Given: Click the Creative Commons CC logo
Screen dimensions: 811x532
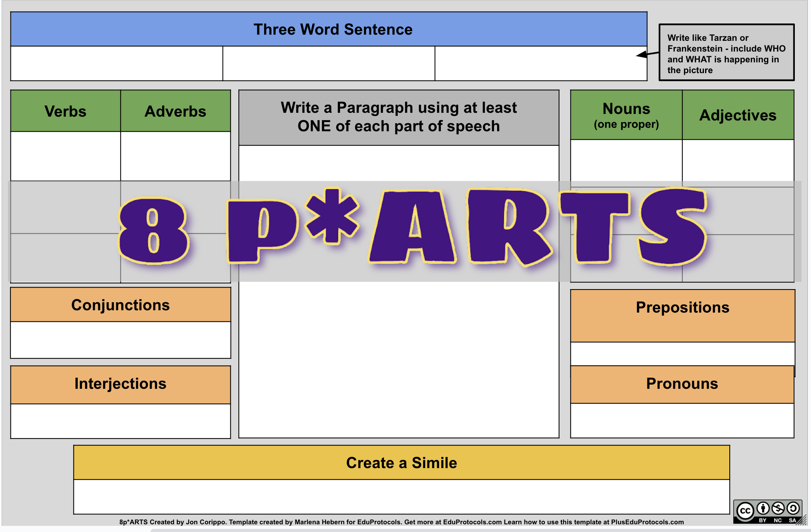Looking at the screenshot, I should click(745, 511).
